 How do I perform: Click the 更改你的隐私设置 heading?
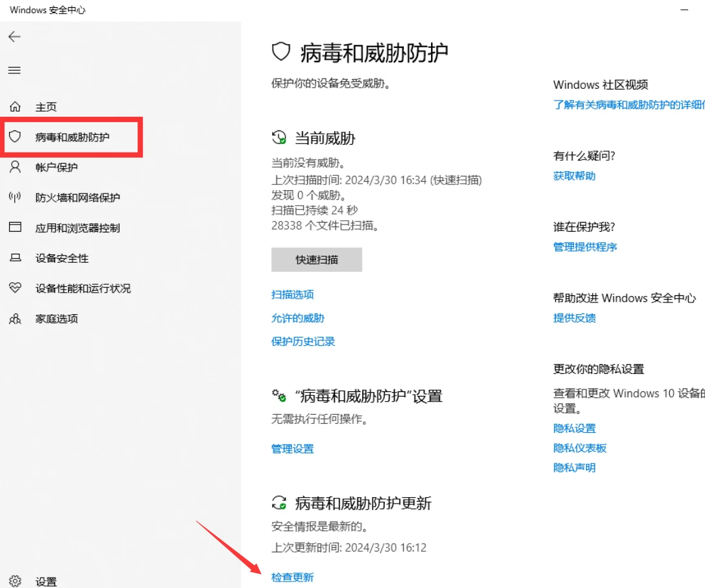pyautogui.click(x=599, y=369)
